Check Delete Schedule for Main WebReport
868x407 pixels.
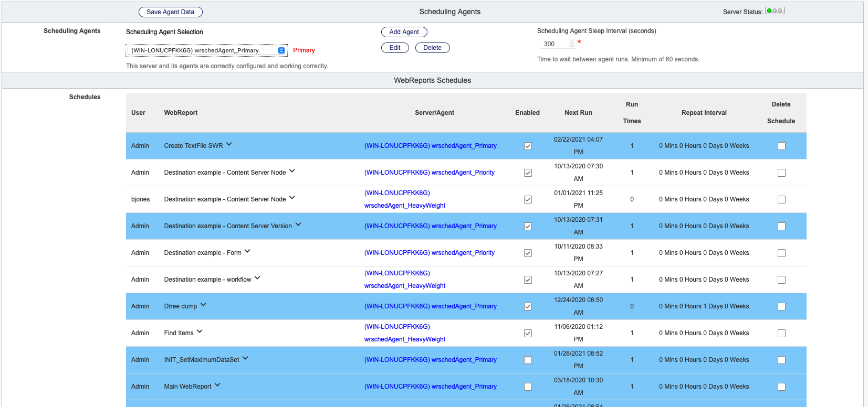coord(781,387)
